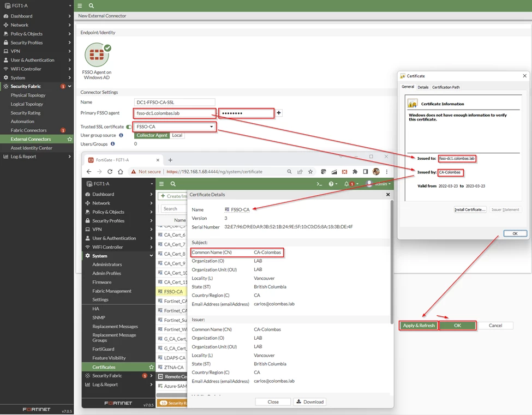This screenshot has height=415, width=532.
Task: Click the info icon next to Users/Groups
Action: (112, 144)
